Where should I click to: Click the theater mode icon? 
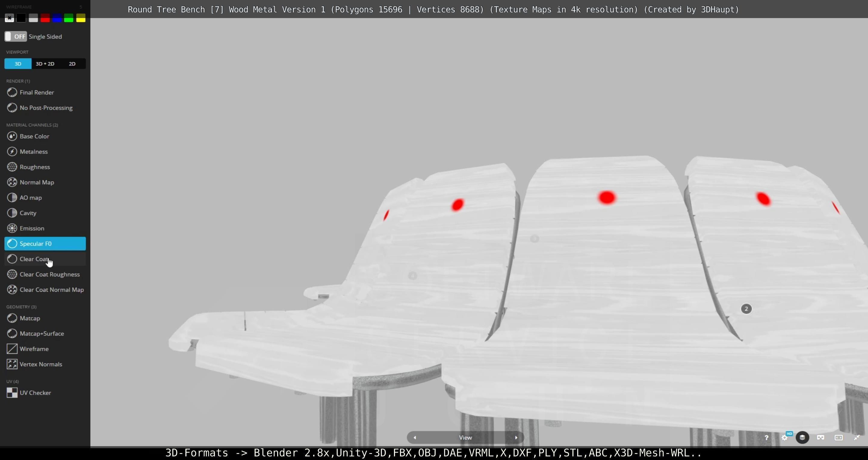point(838,437)
